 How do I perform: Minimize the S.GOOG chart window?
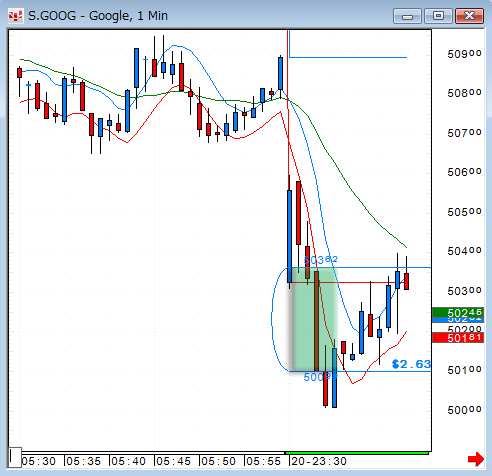407,16
